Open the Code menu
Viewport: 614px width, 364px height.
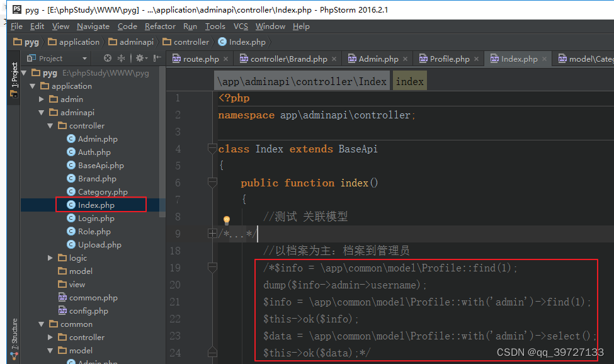pos(127,26)
